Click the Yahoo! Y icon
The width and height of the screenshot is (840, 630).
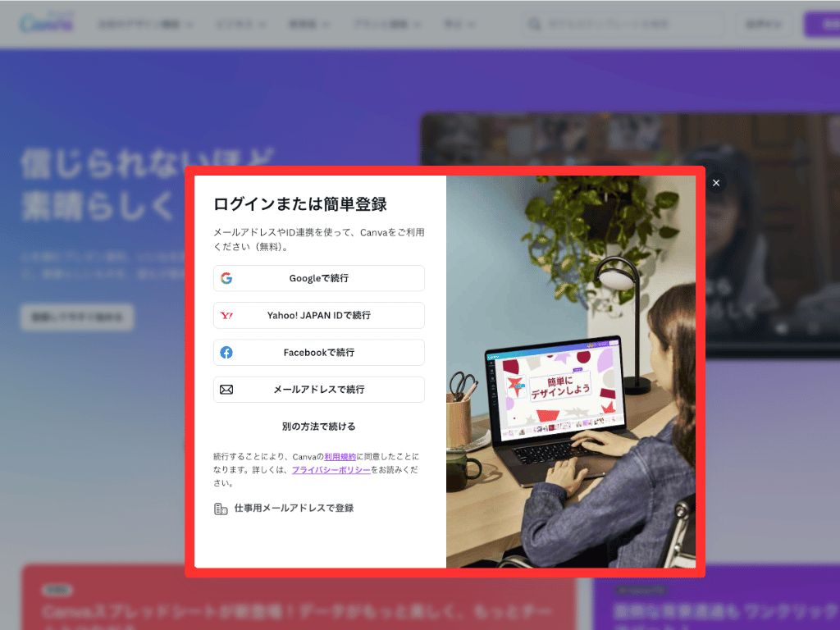[x=226, y=316]
